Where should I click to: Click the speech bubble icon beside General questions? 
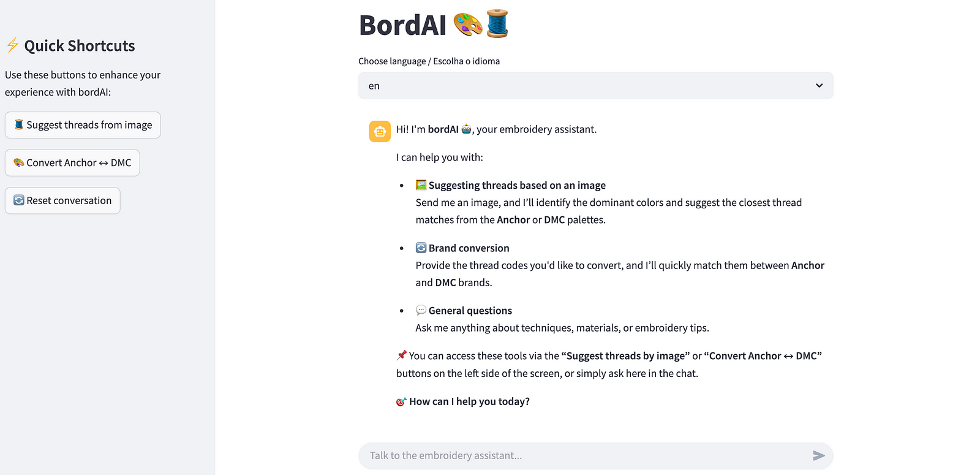pos(421,310)
